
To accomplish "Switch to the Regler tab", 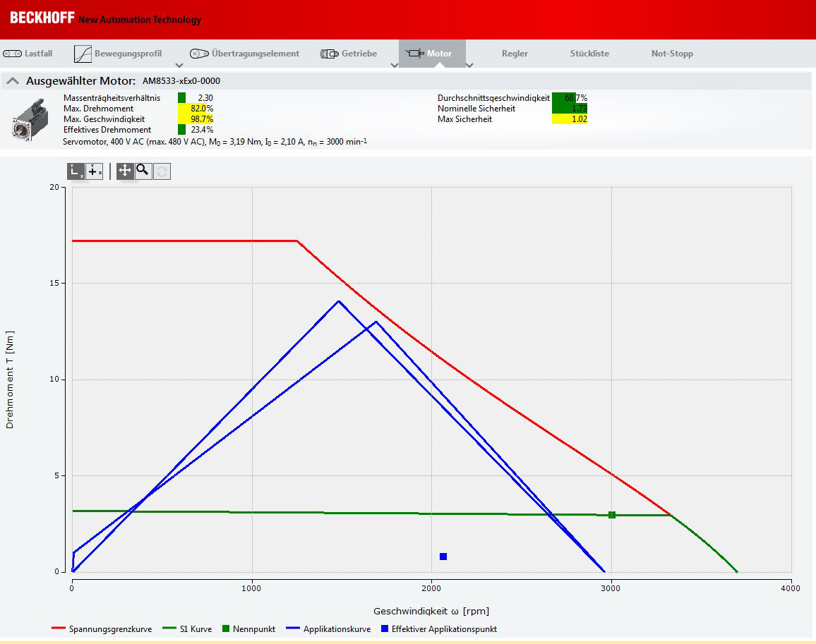I will (x=515, y=54).
